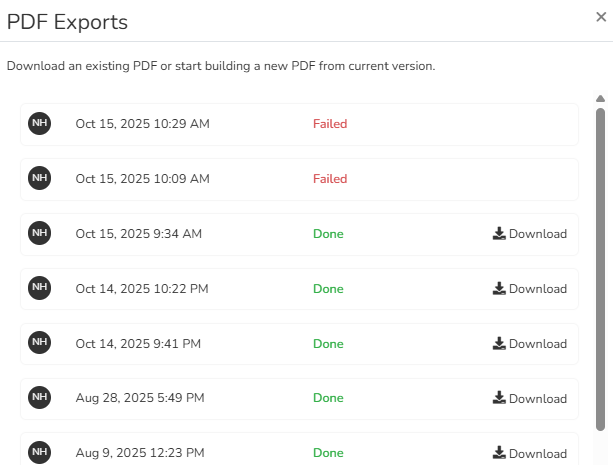Download the Oct 14, 2025 9:41 PM export

[x=530, y=344]
